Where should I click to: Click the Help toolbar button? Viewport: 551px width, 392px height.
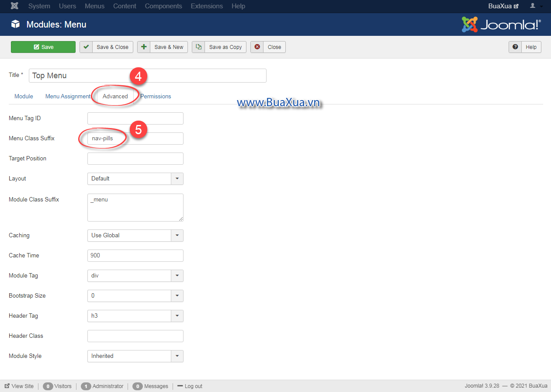(x=525, y=47)
